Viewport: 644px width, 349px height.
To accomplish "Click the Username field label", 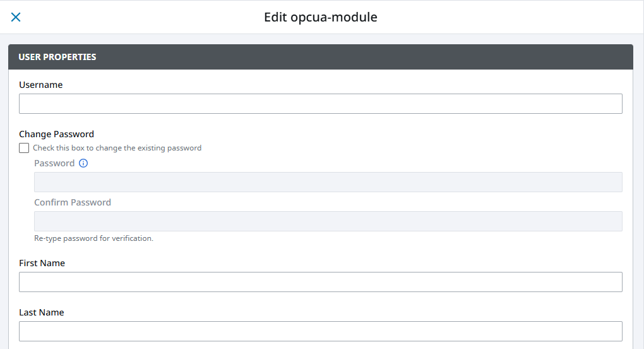I will point(40,85).
